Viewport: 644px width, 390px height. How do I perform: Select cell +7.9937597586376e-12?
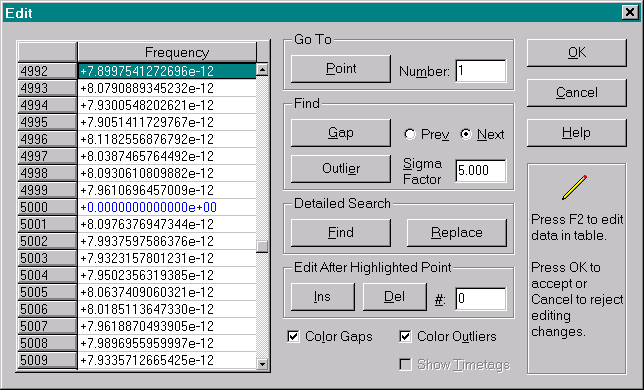167,241
